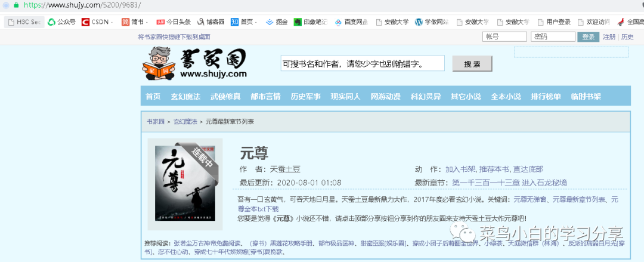Viewport: 644px width, 262px height.
Task: Click the green secure padlock icon
Action: click(16, 5)
